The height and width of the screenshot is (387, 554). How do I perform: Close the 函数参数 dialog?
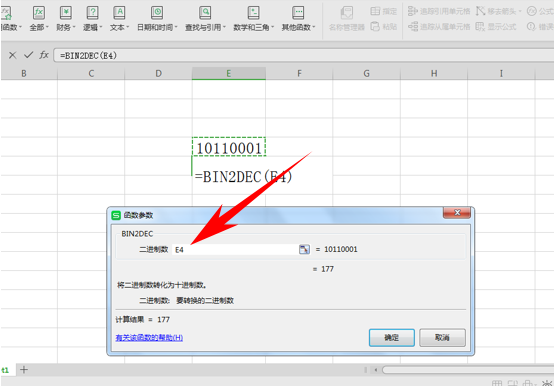tap(457, 213)
